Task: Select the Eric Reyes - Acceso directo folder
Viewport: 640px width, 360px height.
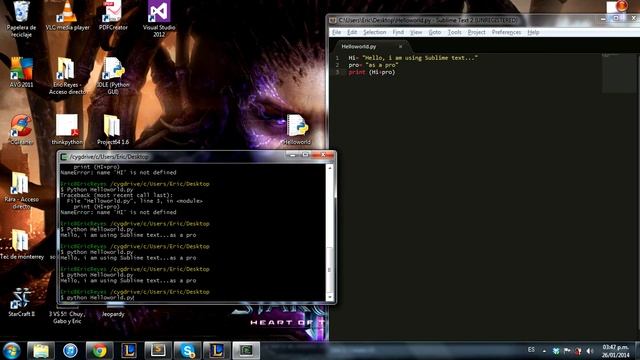Action: [67, 76]
